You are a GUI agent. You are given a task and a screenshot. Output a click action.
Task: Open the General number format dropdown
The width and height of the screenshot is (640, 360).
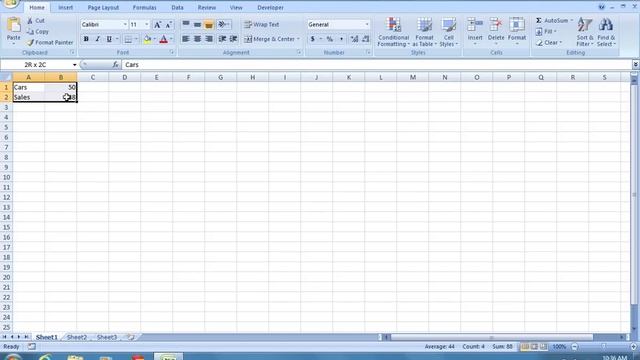[367, 24]
